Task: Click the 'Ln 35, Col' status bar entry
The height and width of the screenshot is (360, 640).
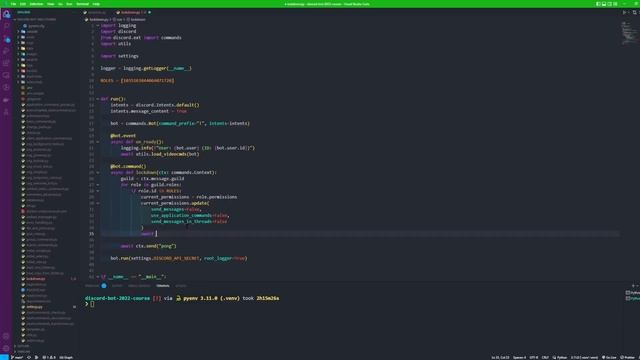Action: click(x=500, y=358)
